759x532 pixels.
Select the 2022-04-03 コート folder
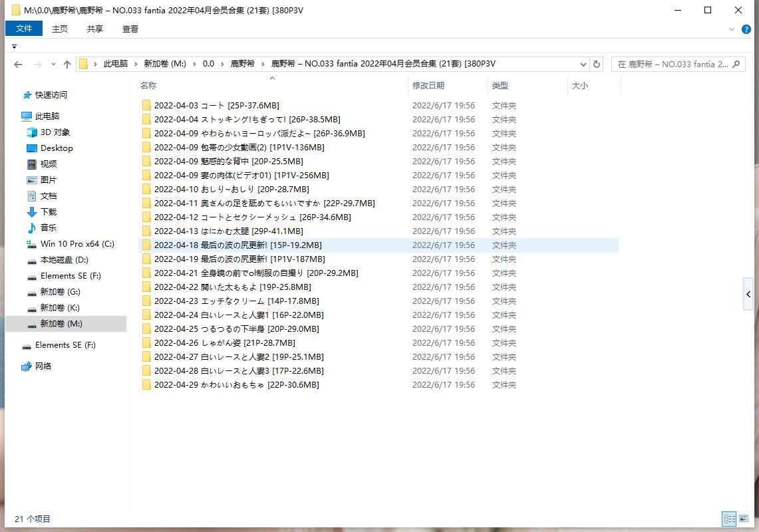[216, 106]
